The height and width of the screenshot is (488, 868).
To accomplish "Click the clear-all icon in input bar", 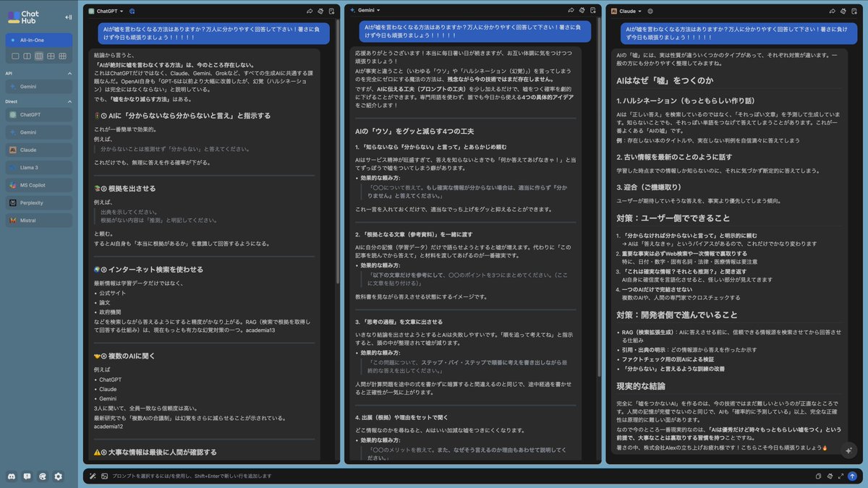I will click(829, 476).
